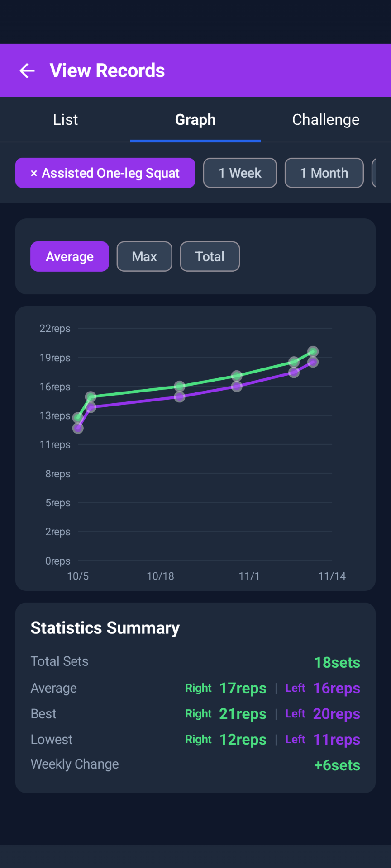
Task: Toggle the Average metric view
Action: (70, 257)
